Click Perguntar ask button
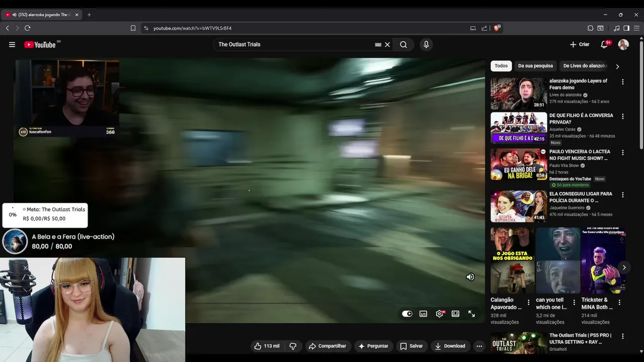644x362 pixels. click(373, 346)
